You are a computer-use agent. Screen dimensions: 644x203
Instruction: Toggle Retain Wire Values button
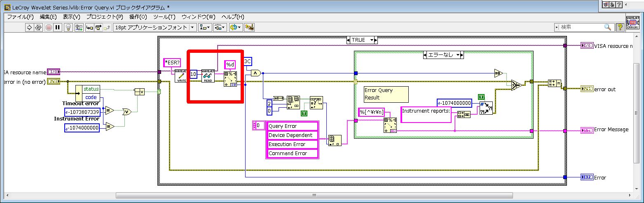79,27
